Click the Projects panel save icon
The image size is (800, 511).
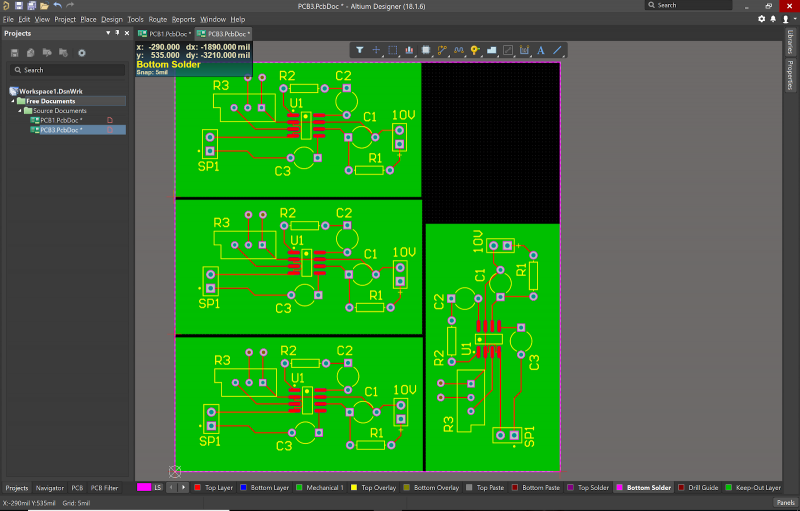point(14,53)
